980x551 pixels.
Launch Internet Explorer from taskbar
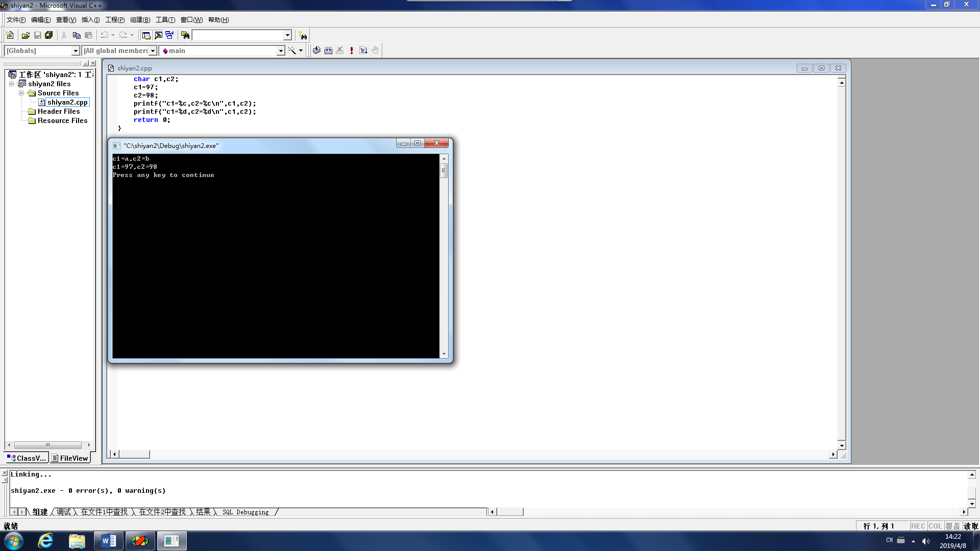pos(45,541)
